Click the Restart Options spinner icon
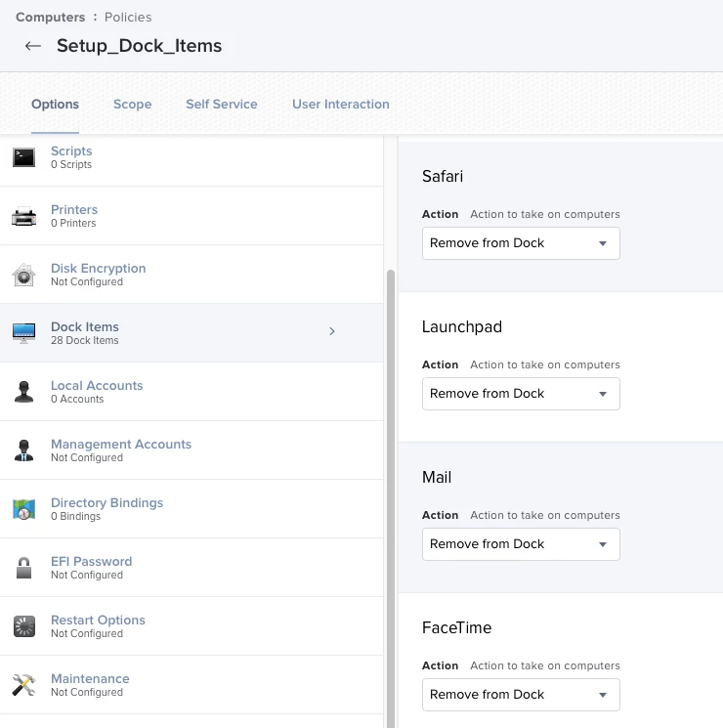This screenshot has width=723, height=728. [x=23, y=626]
